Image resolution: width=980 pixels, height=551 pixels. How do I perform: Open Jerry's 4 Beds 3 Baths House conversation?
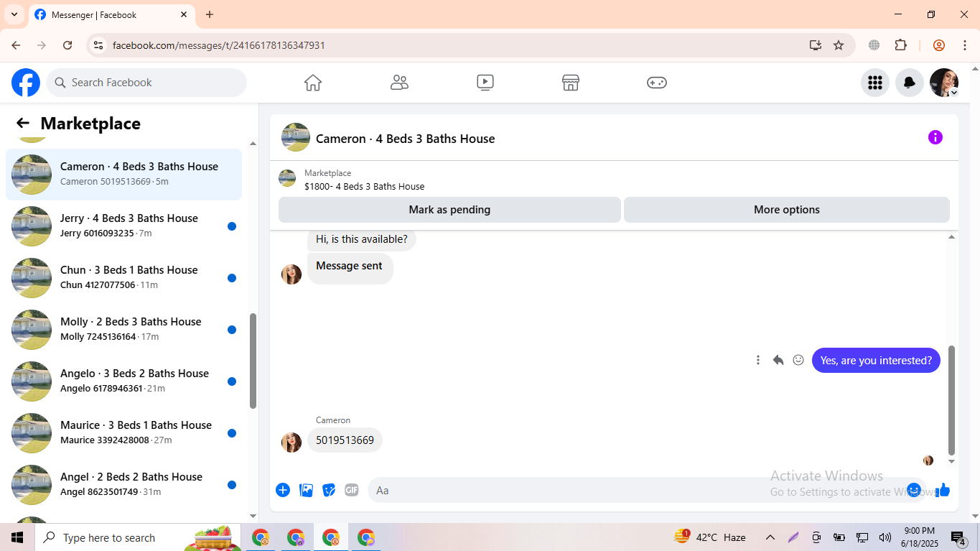(x=123, y=226)
